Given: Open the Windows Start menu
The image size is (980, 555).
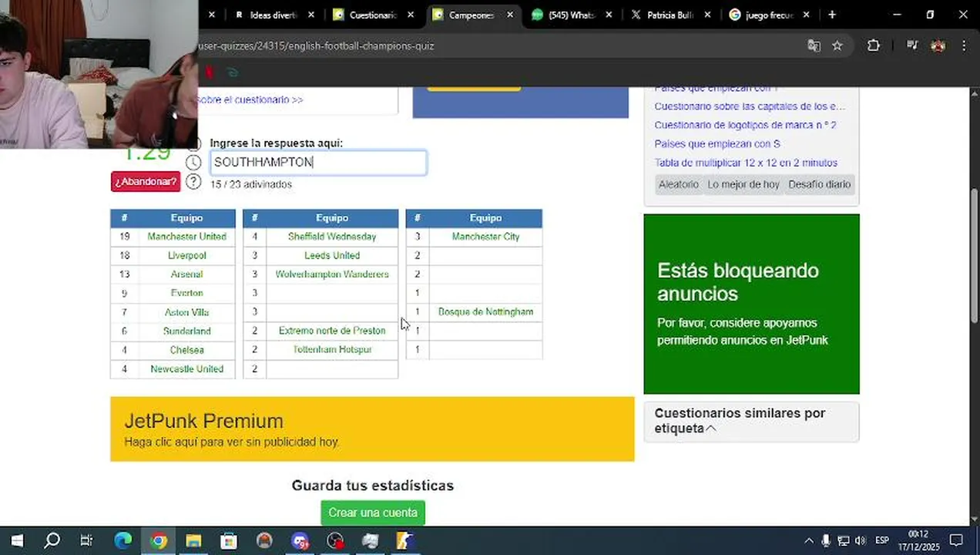Looking at the screenshot, I should point(17,540).
